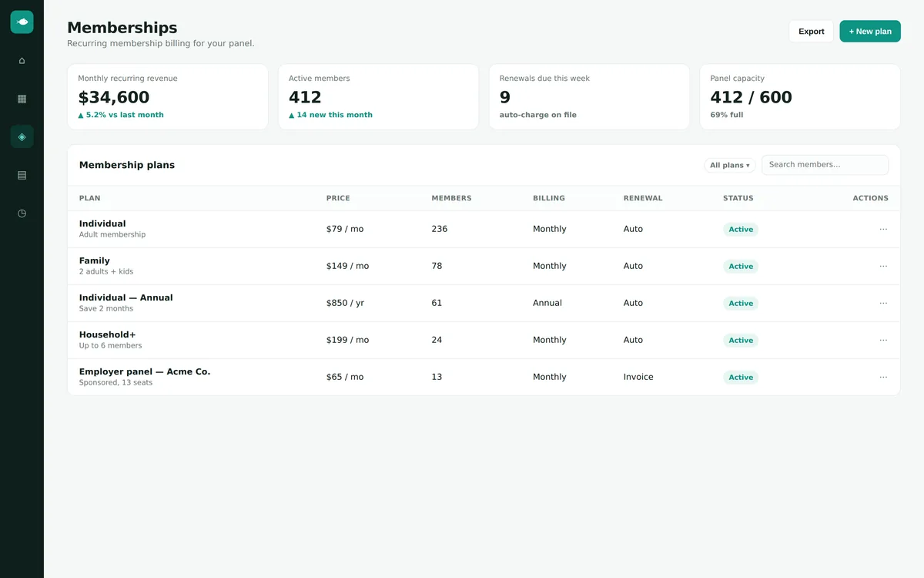Select the $850 / yr price cell
This screenshot has width=924, height=578.
[x=345, y=303]
